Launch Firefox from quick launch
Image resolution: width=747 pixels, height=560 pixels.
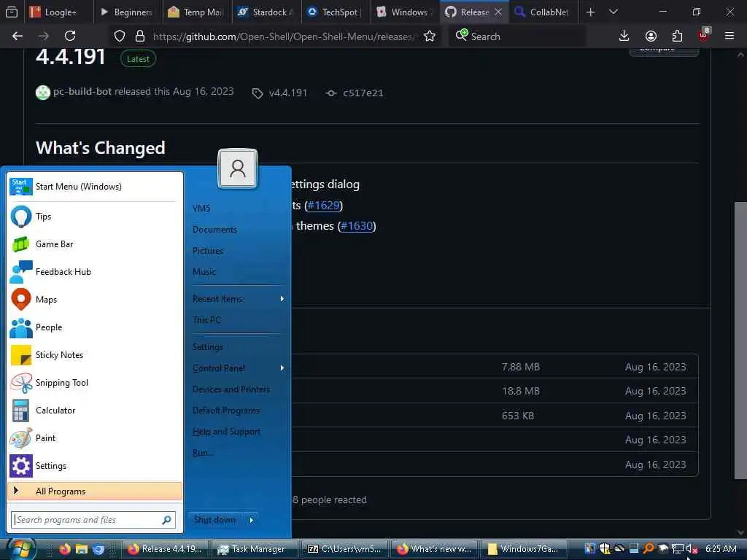65,549
